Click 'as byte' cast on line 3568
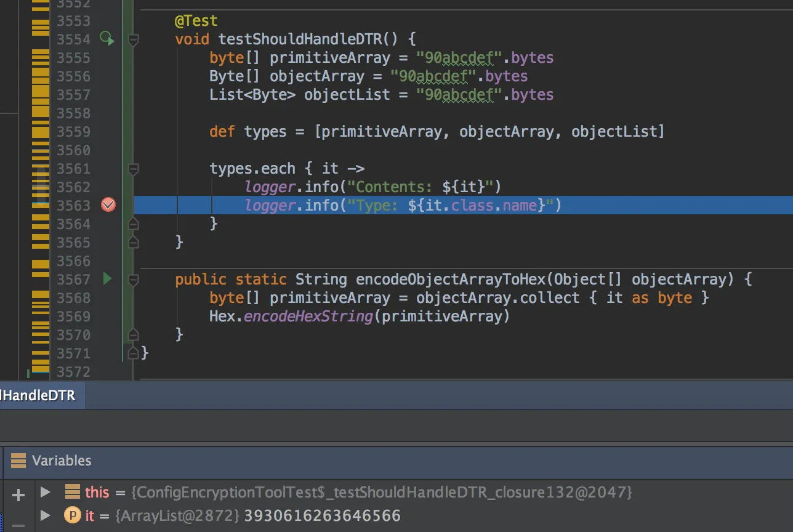 662,298
